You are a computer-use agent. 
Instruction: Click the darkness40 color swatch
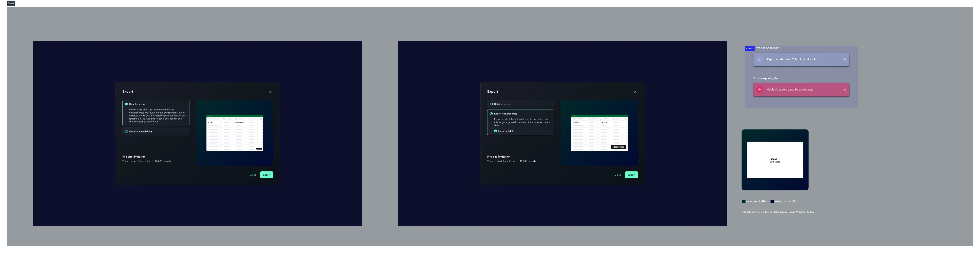772,202
